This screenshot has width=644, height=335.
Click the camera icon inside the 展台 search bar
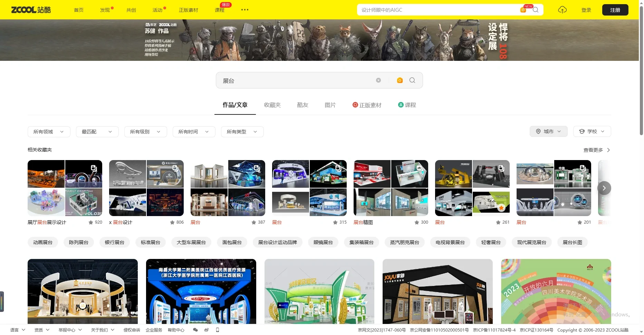(400, 80)
